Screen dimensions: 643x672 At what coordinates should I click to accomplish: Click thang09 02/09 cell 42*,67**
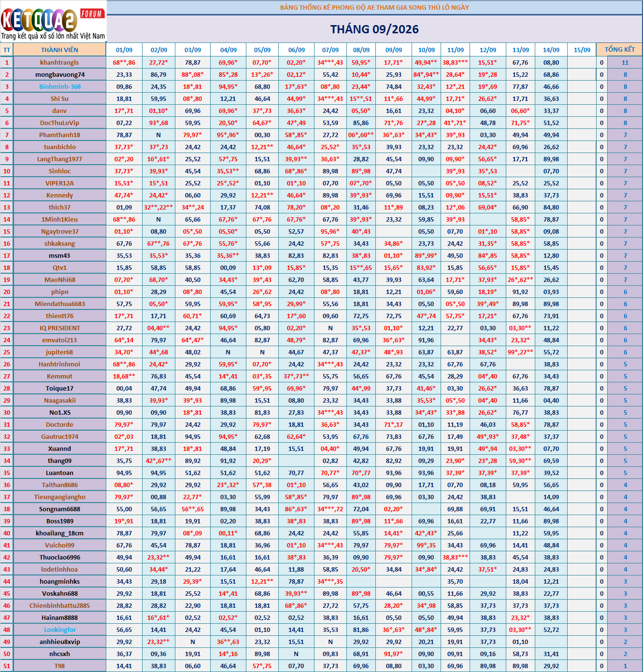click(x=158, y=461)
